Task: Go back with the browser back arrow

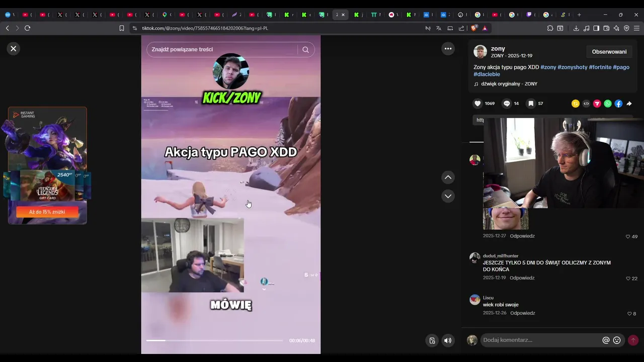Action: click(x=7, y=28)
